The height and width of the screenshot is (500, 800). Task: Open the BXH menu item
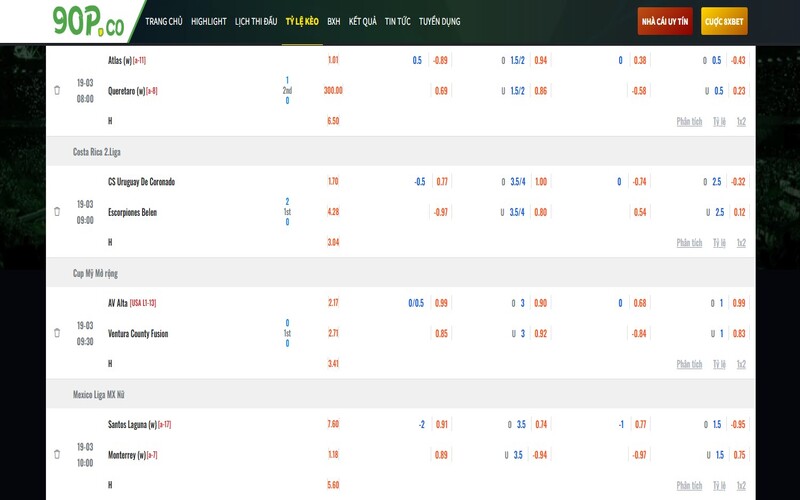(x=334, y=21)
